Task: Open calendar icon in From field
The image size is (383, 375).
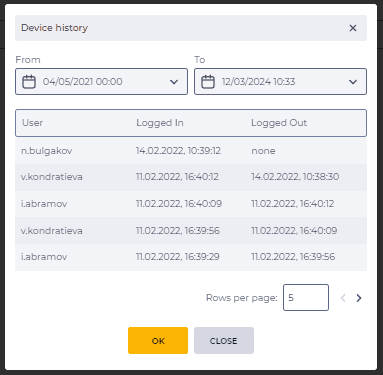Action: [x=29, y=82]
